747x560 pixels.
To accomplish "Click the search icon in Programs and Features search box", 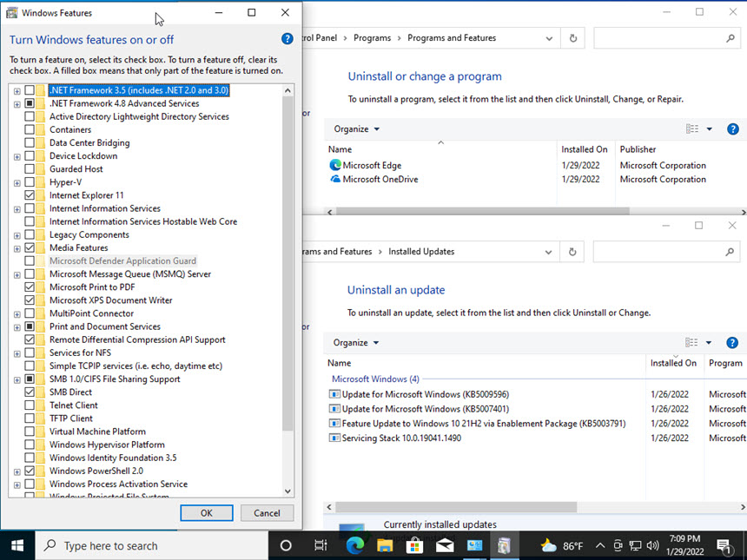I will (x=730, y=38).
